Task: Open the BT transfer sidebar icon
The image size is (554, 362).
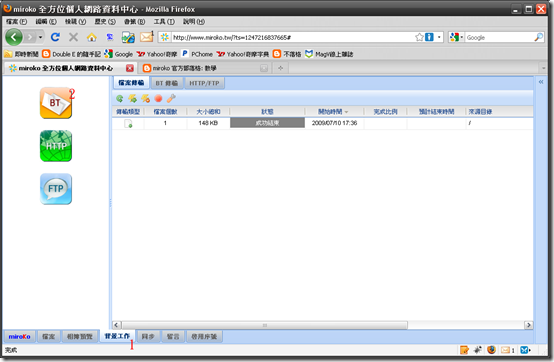Action: [56, 103]
